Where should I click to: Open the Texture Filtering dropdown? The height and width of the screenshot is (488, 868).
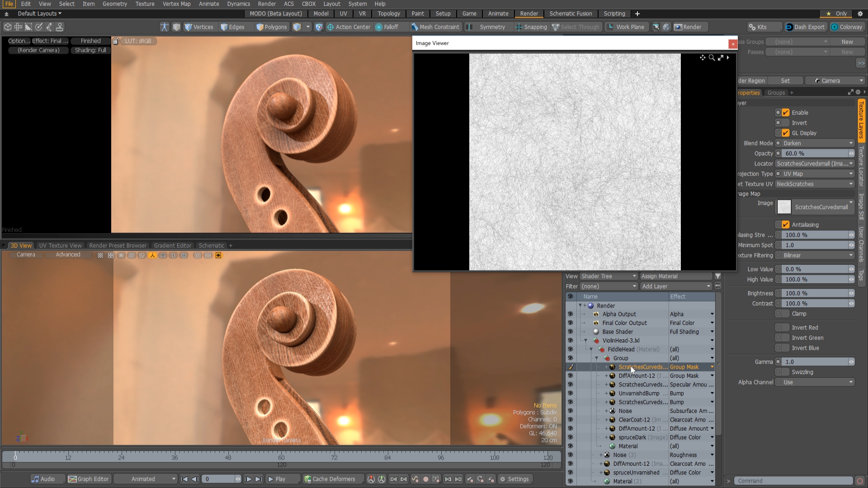click(x=815, y=255)
